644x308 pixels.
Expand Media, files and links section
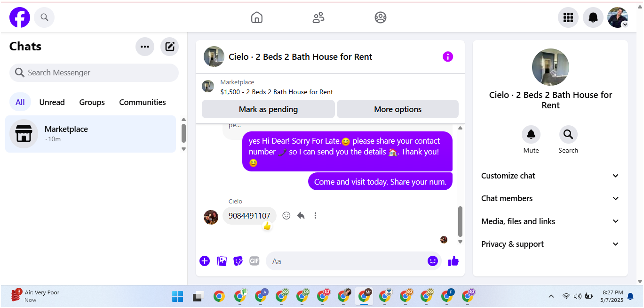[x=550, y=221]
